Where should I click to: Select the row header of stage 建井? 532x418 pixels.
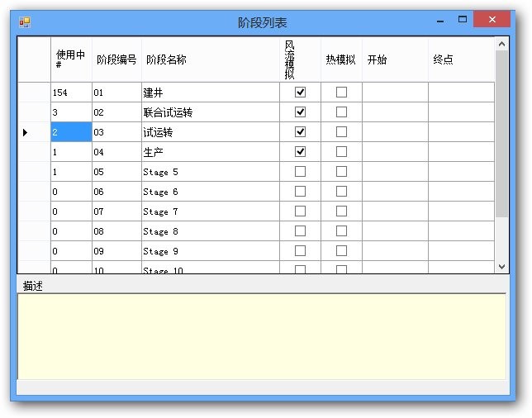pyautogui.click(x=34, y=93)
